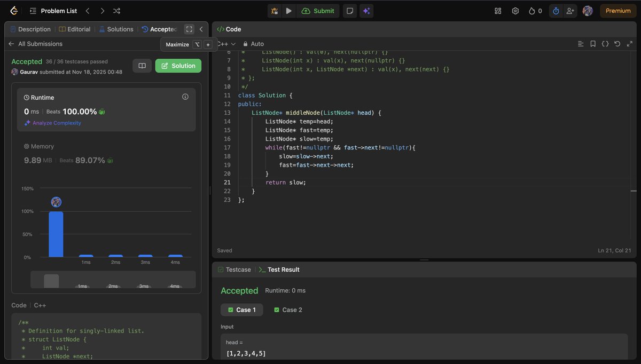Switch to Description tab

[30, 29]
